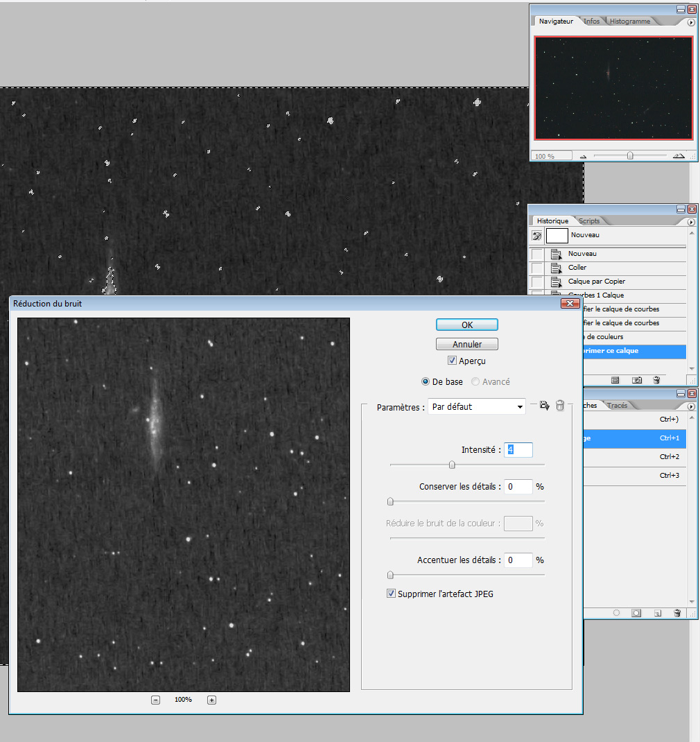The width and height of the screenshot is (700, 742).
Task: Click the save settings icon next to Paramètres
Action: pos(544,406)
